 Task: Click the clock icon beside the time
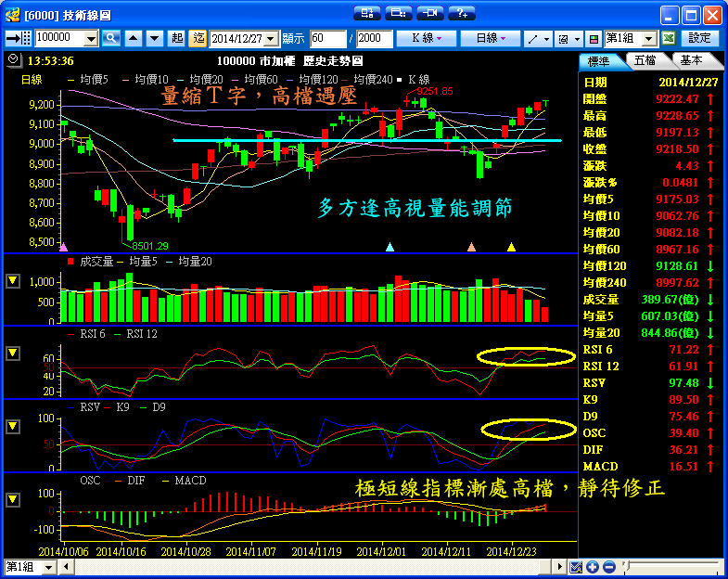coord(12,59)
